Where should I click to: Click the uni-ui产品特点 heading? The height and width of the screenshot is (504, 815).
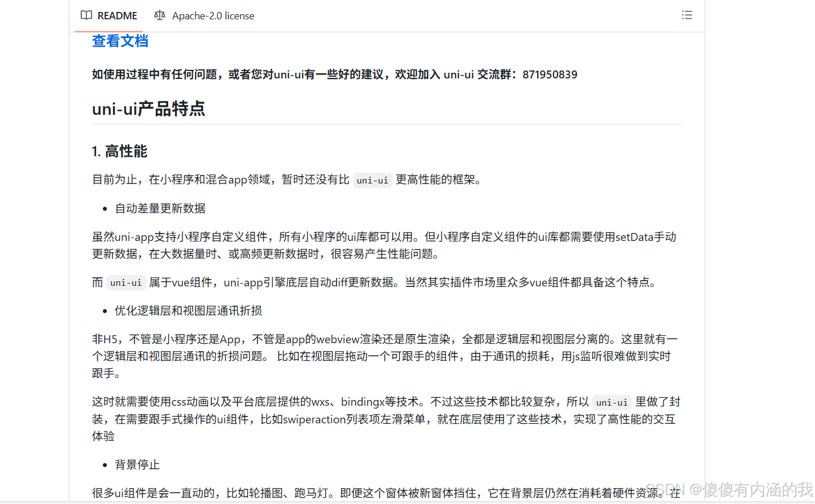tap(148, 109)
